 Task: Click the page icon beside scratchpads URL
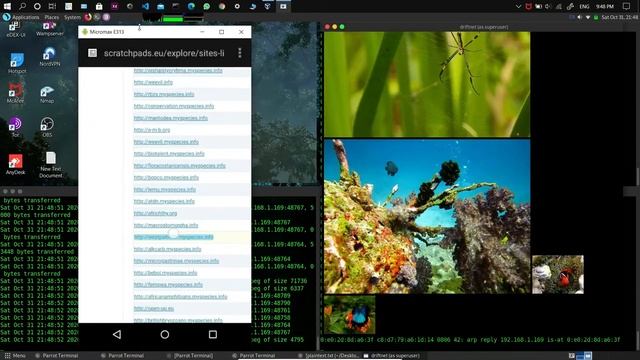pos(93,53)
